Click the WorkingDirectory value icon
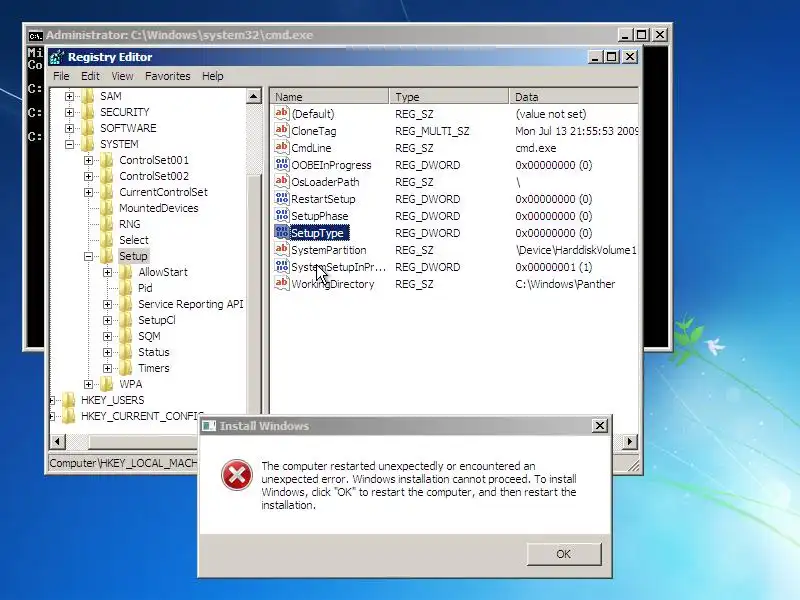Screen dimensions: 800x600 click(x=282, y=284)
